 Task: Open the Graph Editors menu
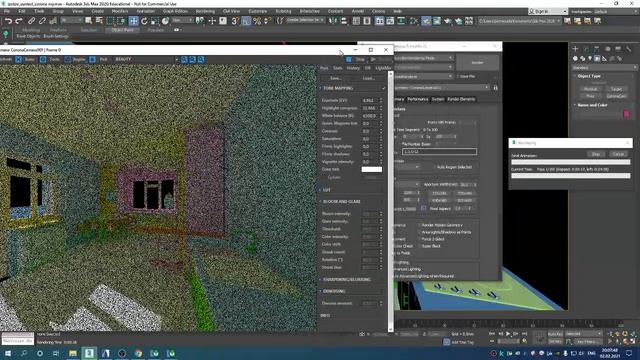point(175,11)
